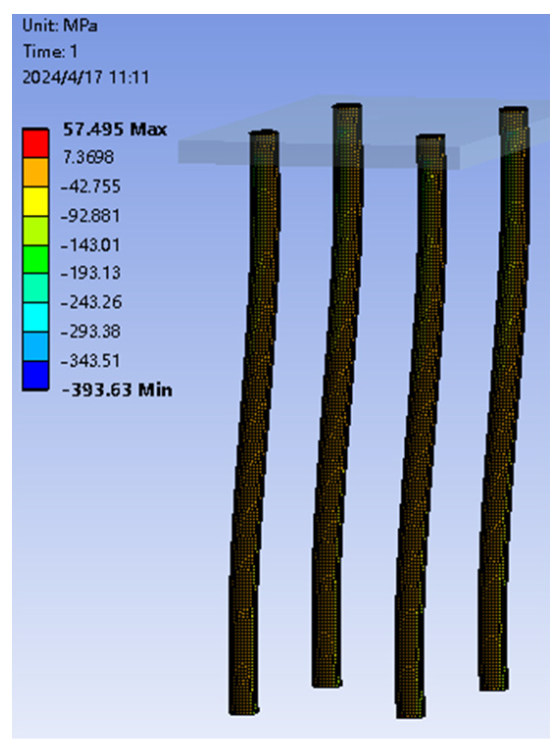Click the -243.26 legend value
Viewport: 560px width, 749px height.
pyautogui.click(x=91, y=302)
